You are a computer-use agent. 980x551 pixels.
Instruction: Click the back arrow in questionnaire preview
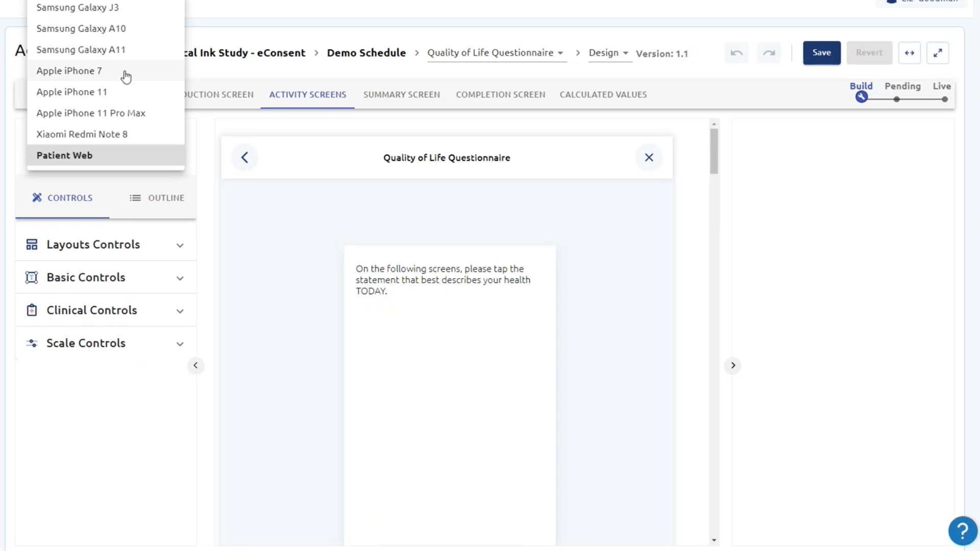point(244,158)
